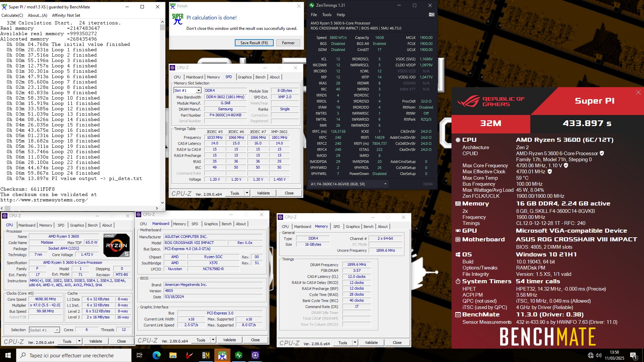This screenshot has width=644, height=362.
Task: Open Tools arrow dropdown in CPU-Z Mainboard window
Action: 213,340
